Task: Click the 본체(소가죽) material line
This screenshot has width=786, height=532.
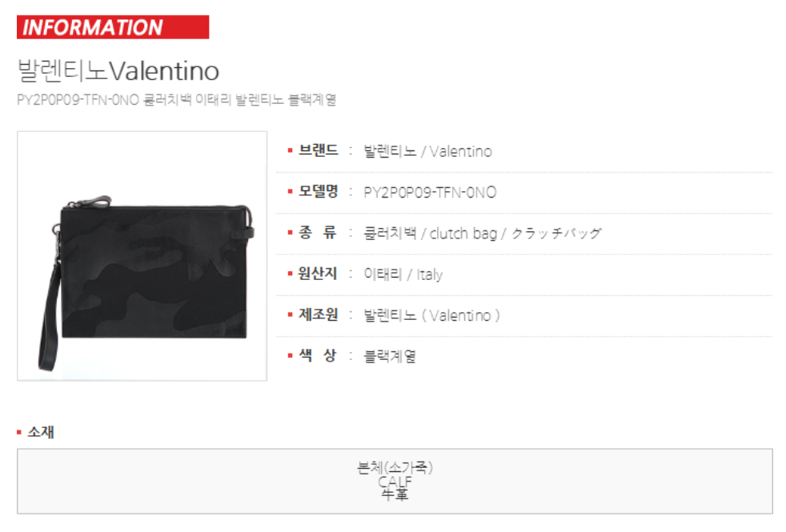Action: 395,467
